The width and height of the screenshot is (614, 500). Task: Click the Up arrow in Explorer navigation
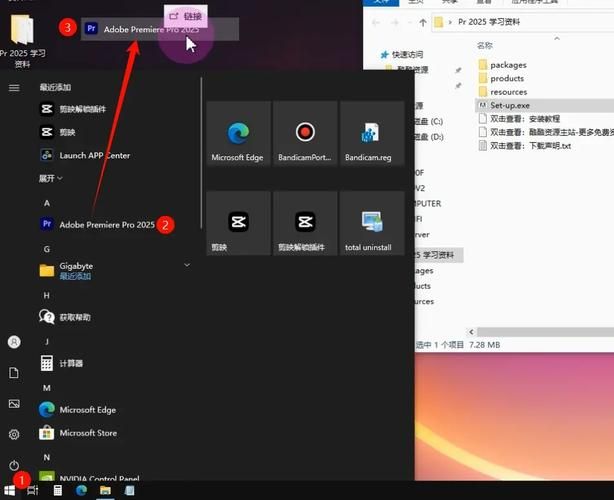point(423,22)
